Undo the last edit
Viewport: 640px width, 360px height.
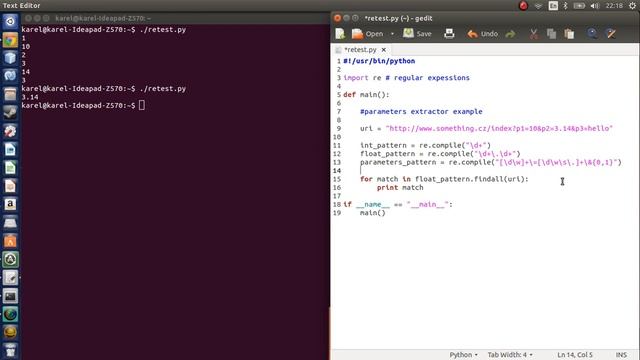(x=483, y=34)
